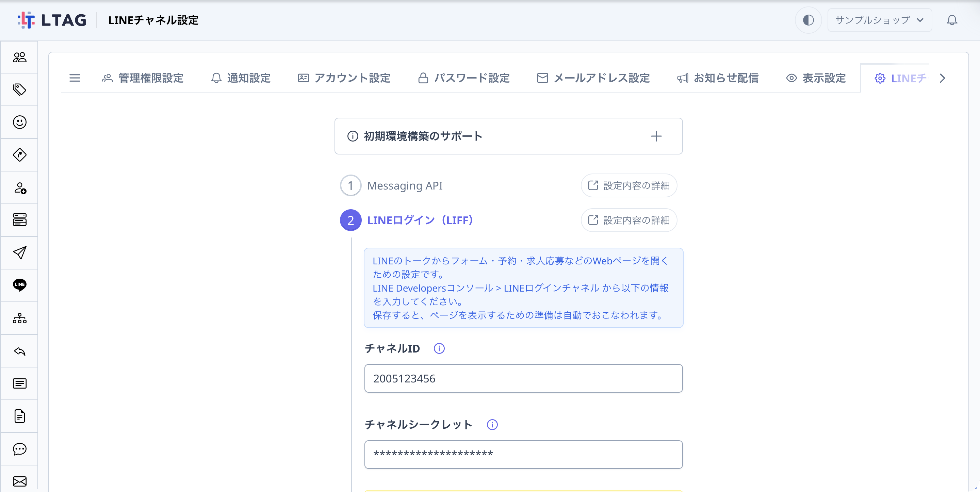Switch to the メールアドレス設定 tab

593,78
